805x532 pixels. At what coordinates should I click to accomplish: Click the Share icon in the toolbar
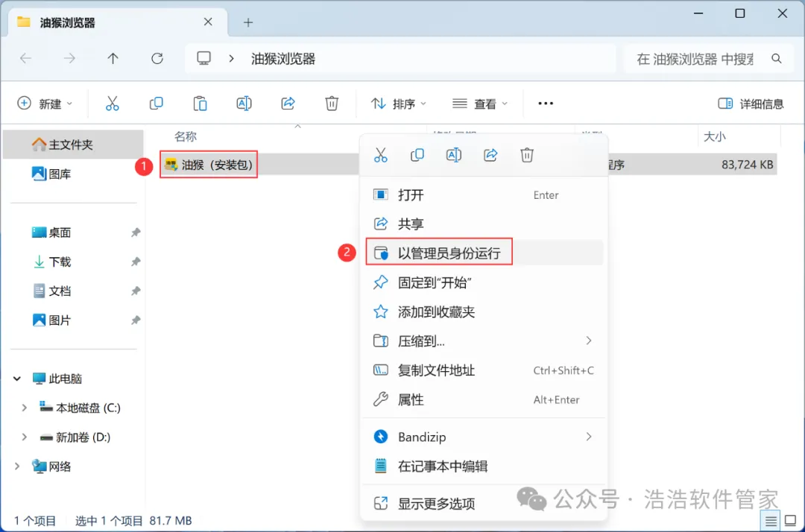pyautogui.click(x=288, y=104)
